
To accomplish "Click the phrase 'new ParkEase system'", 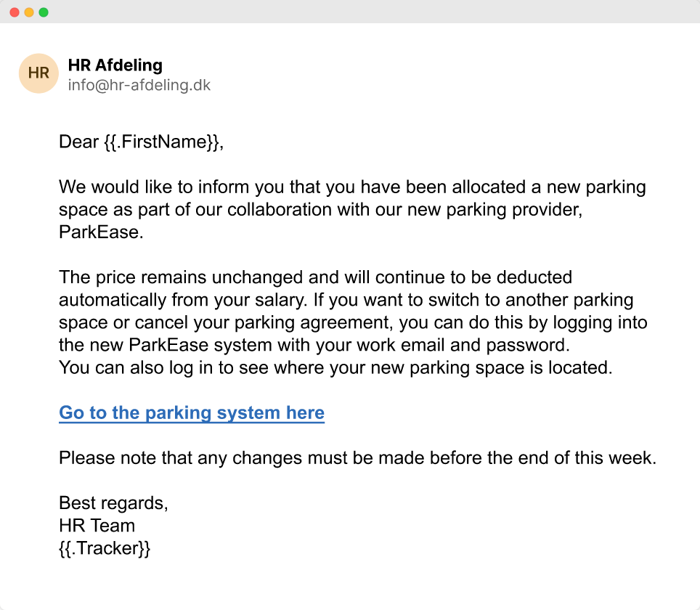I will tap(166, 345).
